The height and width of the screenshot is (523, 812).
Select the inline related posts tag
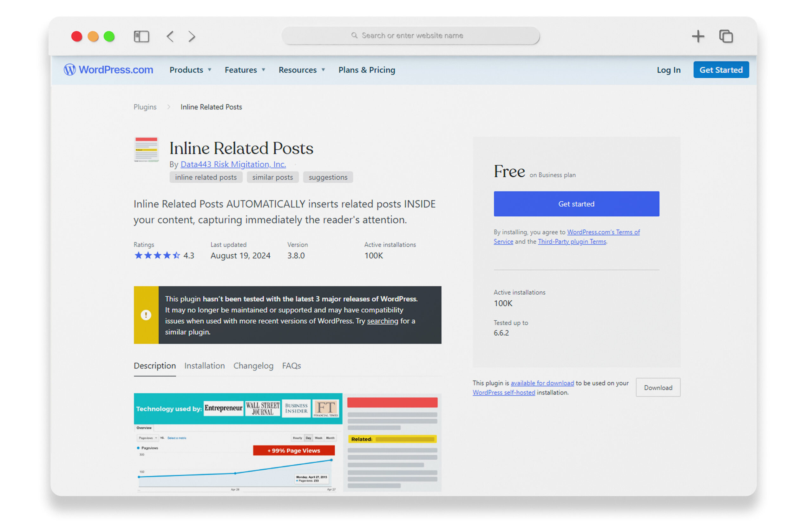click(x=206, y=177)
